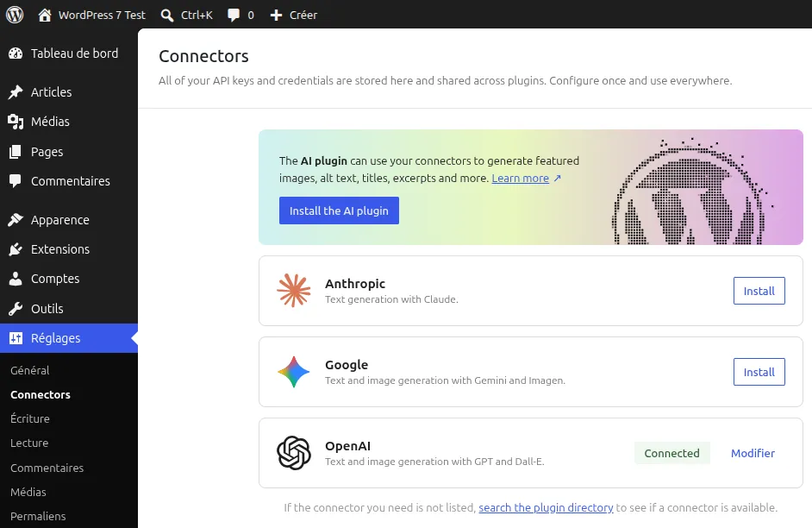This screenshot has width=812, height=528.
Task: Click the Google multicolor logo
Action: click(294, 372)
